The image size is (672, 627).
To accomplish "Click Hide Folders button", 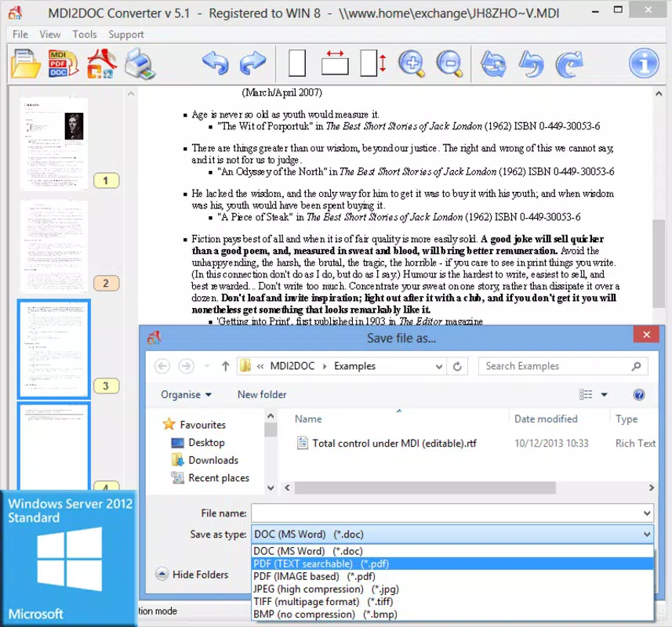I will (192, 574).
